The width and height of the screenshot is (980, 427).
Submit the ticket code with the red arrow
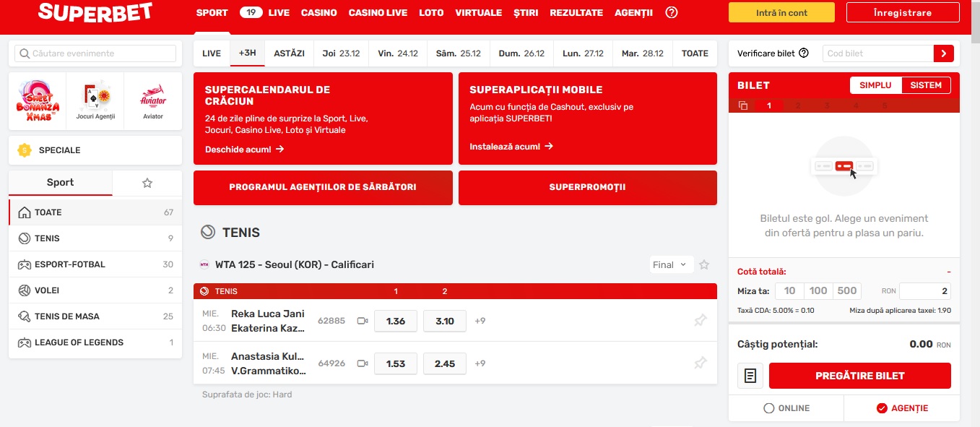tap(944, 53)
